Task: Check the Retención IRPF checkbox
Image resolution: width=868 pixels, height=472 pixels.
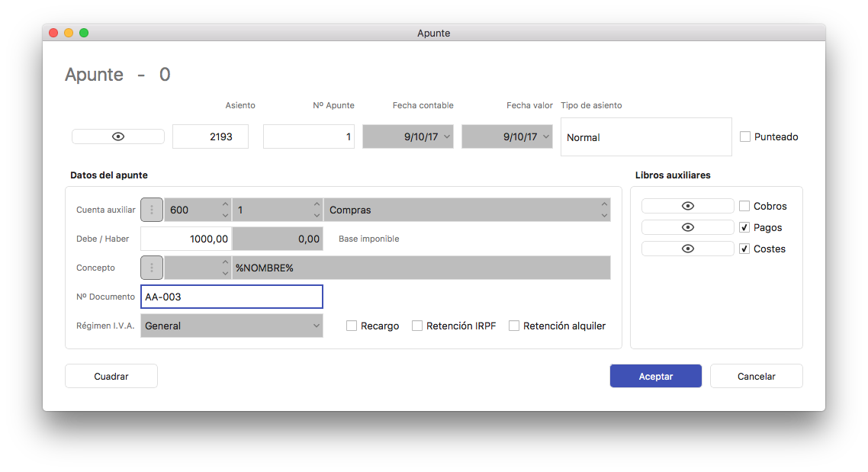Action: pos(417,326)
